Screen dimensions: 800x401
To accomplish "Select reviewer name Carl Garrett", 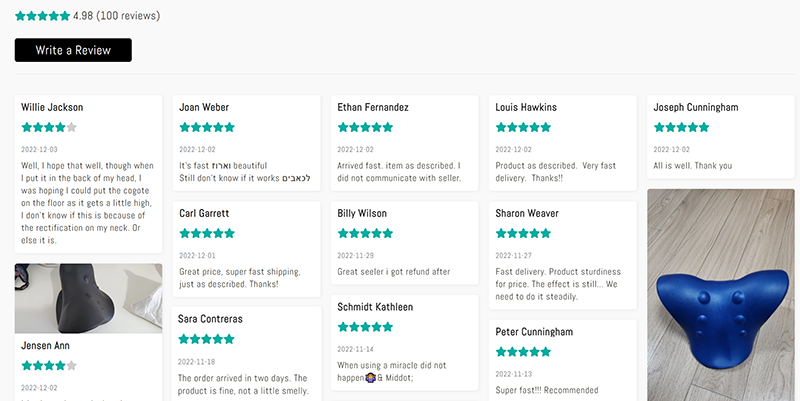I will point(204,213).
